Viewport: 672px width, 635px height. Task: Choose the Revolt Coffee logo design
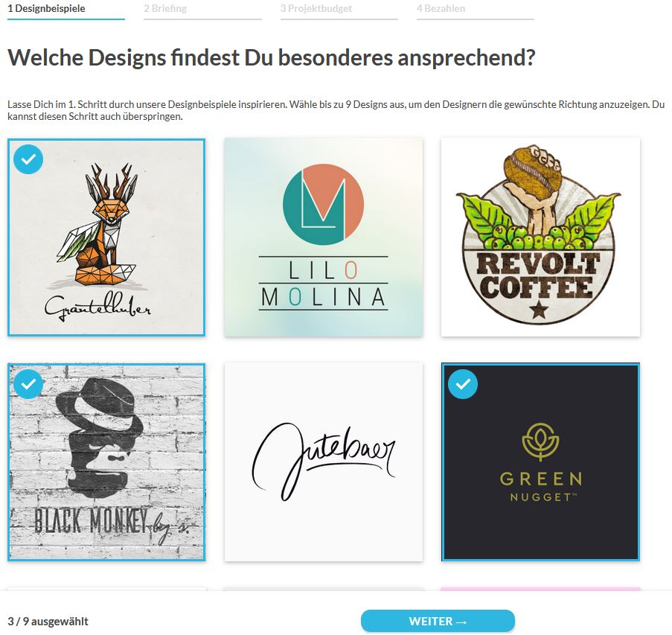540,237
